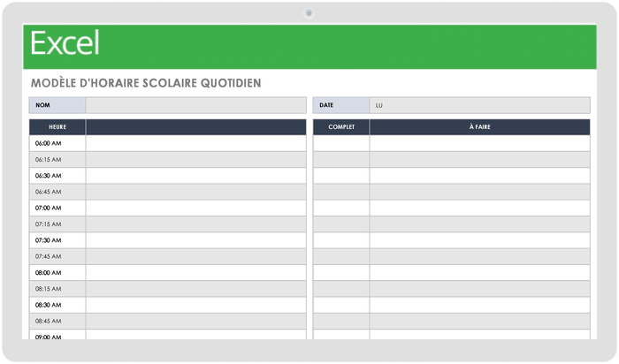Click the schedule cell beside 07:00 AM

click(195, 208)
